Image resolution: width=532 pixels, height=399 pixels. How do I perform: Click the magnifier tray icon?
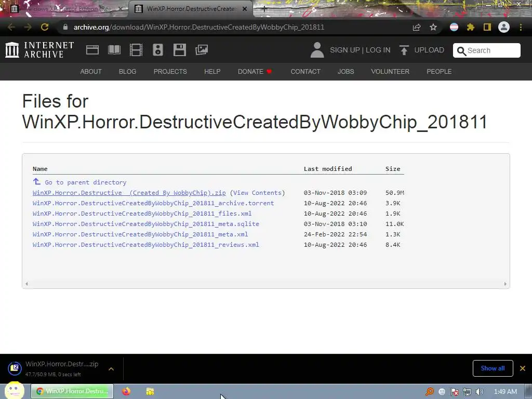point(430,392)
